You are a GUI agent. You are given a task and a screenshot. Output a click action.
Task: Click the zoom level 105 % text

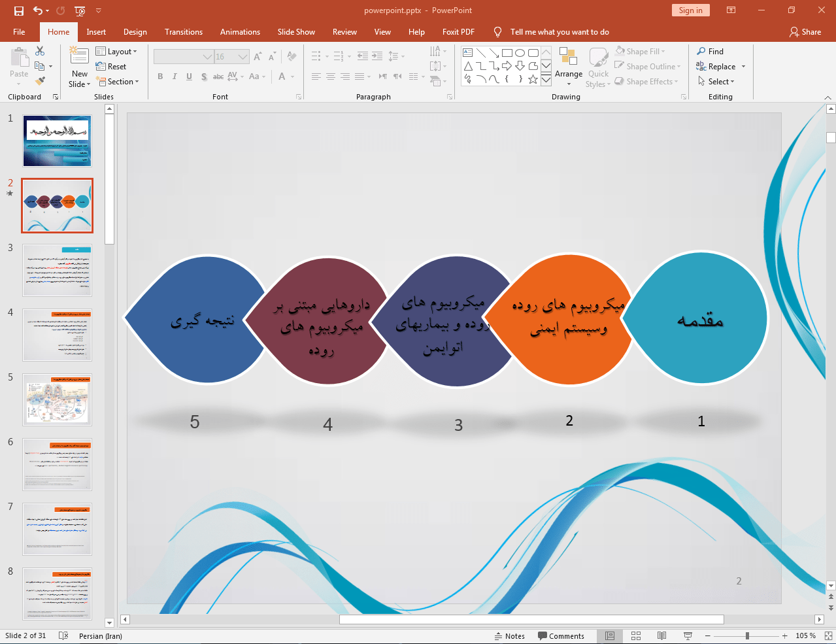[806, 636]
